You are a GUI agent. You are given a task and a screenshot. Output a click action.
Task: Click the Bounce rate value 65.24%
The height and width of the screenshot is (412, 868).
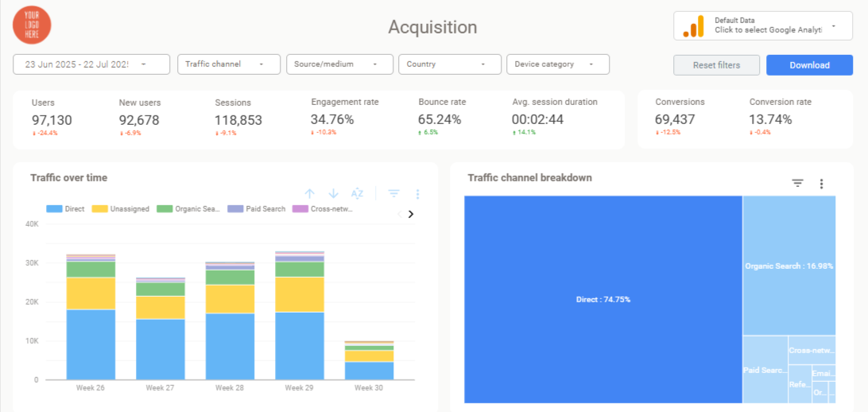tap(440, 119)
